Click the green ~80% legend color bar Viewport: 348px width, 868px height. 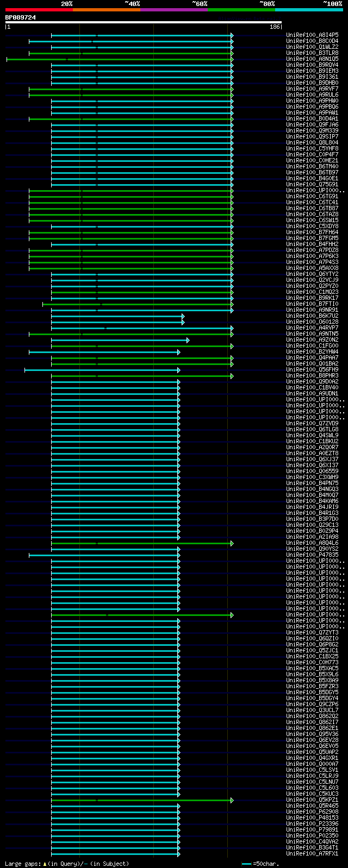pyautogui.click(x=241, y=10)
